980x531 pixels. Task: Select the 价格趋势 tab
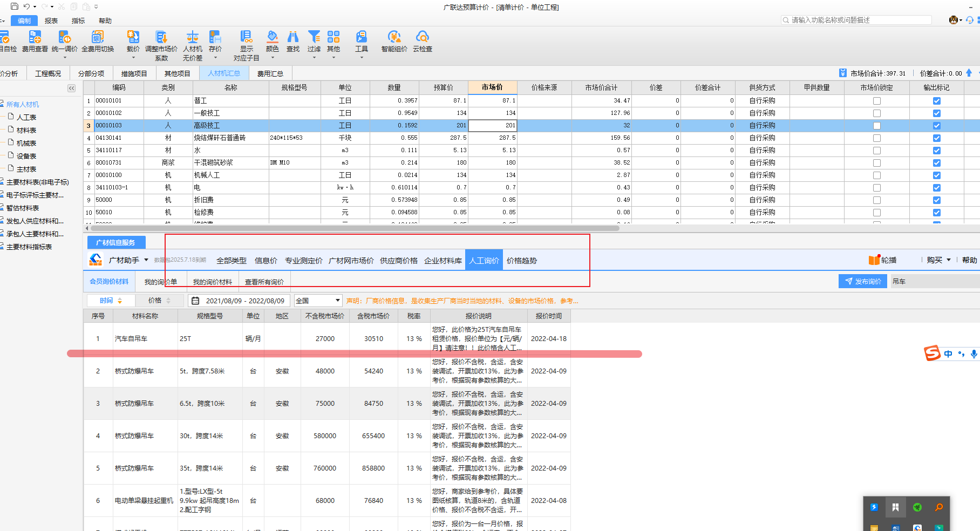522,260
